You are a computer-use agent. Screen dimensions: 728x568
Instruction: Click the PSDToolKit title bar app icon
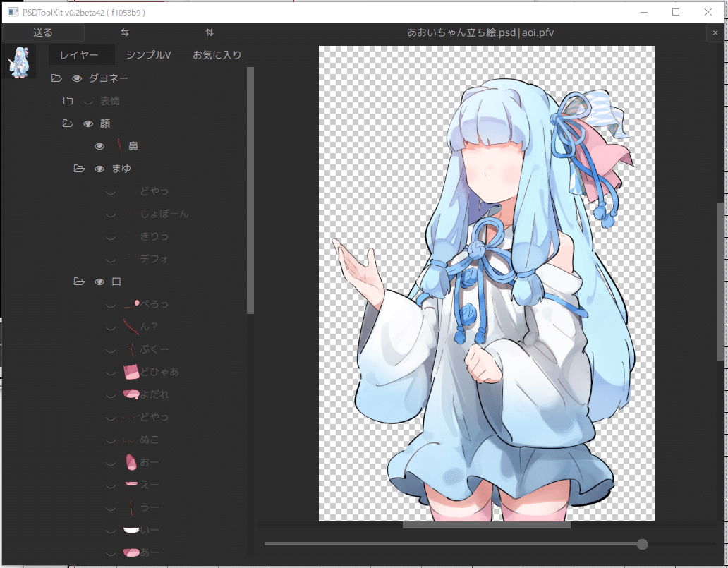click(x=13, y=12)
